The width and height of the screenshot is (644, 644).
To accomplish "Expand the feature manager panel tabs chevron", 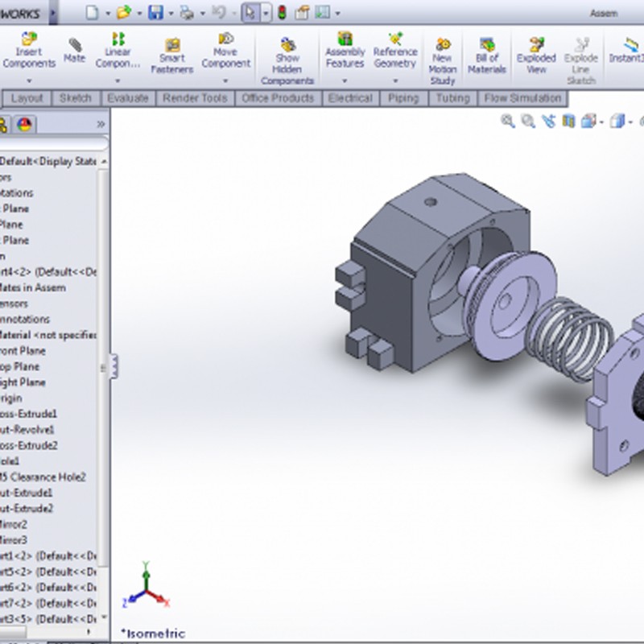I will coord(101,124).
